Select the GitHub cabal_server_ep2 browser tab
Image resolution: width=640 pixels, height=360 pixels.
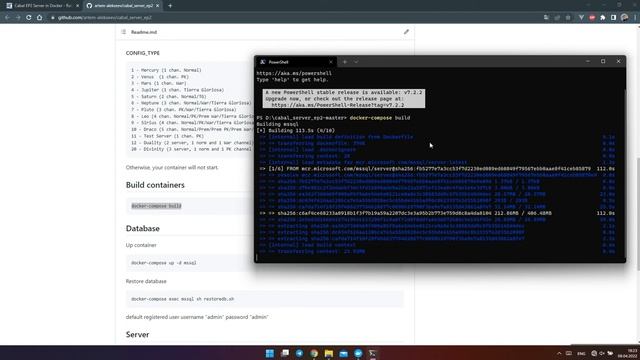[x=122, y=6]
